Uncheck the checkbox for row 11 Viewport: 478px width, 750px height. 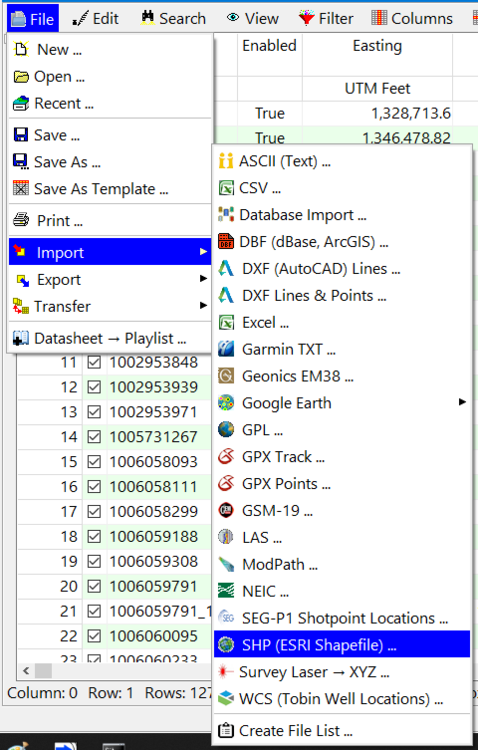click(94, 362)
